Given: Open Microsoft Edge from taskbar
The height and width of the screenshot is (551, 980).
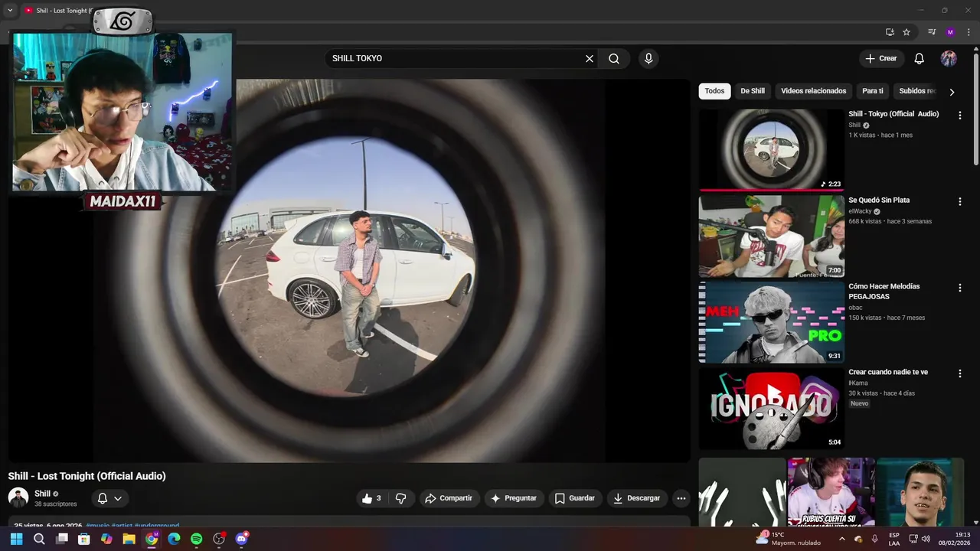Looking at the screenshot, I should 174,539.
